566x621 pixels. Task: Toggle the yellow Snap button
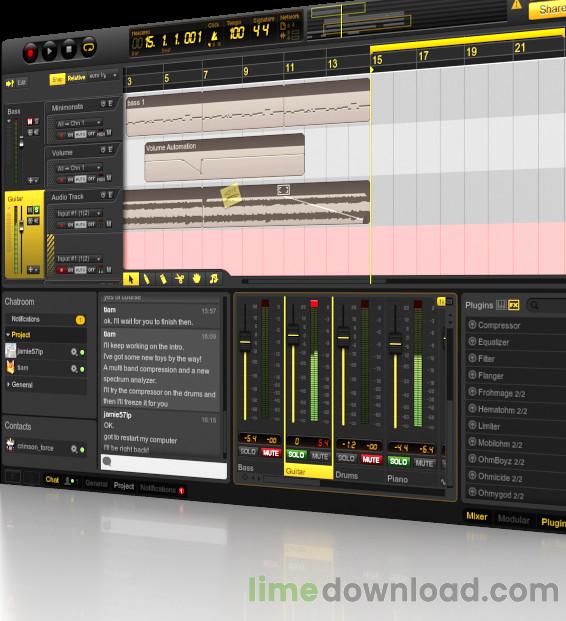[x=57, y=80]
